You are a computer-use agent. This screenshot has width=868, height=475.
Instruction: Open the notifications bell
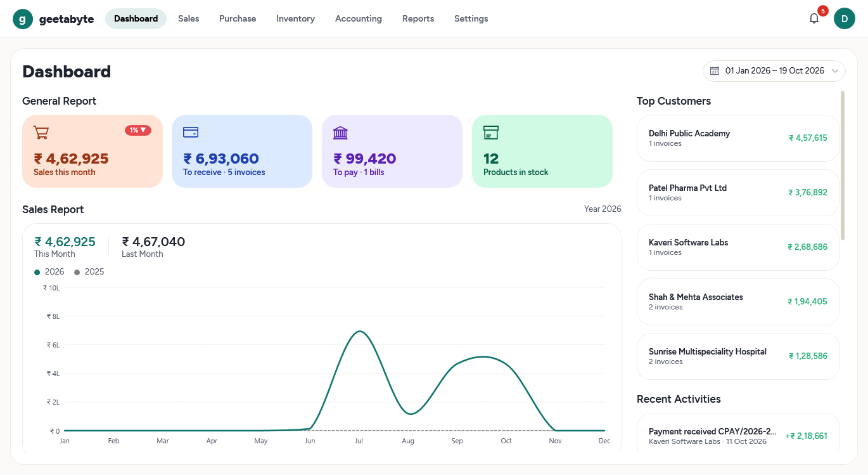coord(814,19)
